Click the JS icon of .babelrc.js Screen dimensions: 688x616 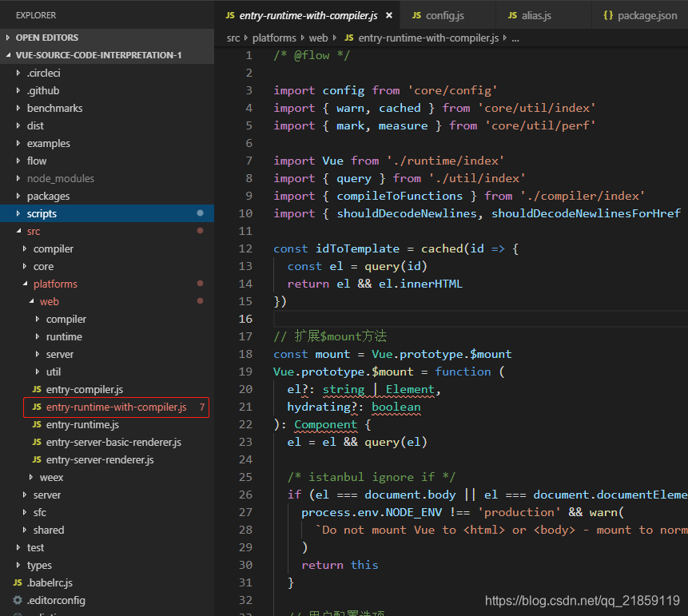click(x=18, y=582)
